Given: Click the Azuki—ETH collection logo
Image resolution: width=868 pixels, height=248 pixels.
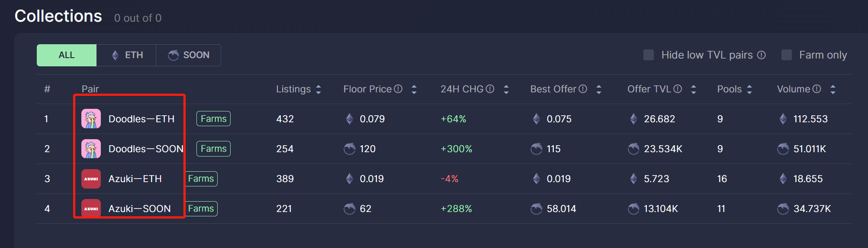Looking at the screenshot, I should (x=91, y=179).
